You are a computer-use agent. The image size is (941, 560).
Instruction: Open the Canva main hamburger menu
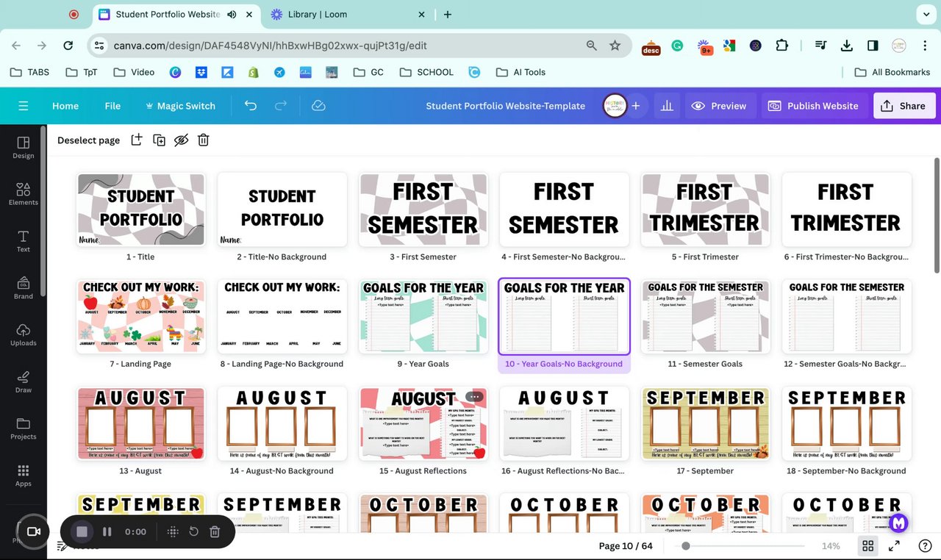click(x=24, y=106)
